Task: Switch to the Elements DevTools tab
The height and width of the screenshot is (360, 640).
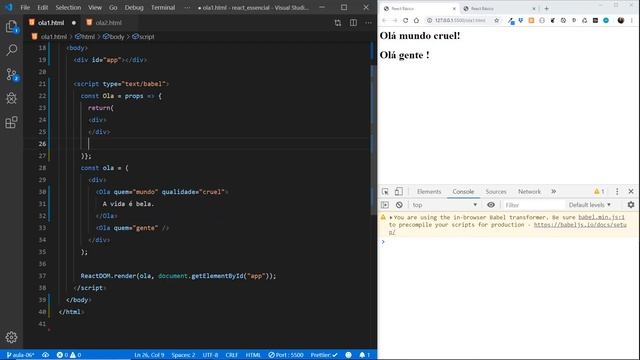Action: [x=429, y=191]
